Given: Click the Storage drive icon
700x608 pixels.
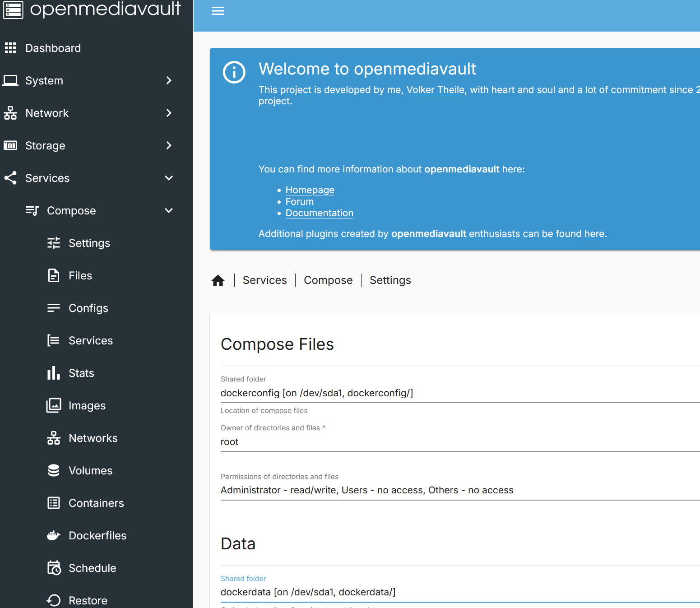Looking at the screenshot, I should pyautogui.click(x=10, y=145).
